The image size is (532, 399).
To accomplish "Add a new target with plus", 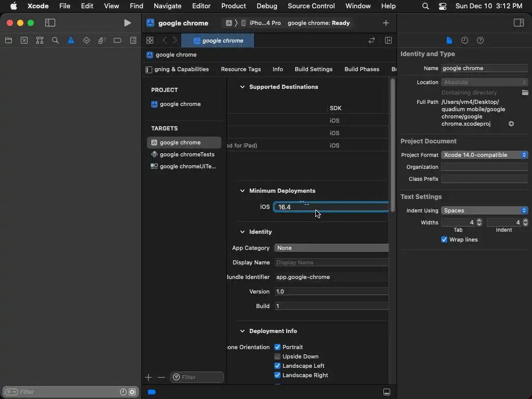I will 148,377.
